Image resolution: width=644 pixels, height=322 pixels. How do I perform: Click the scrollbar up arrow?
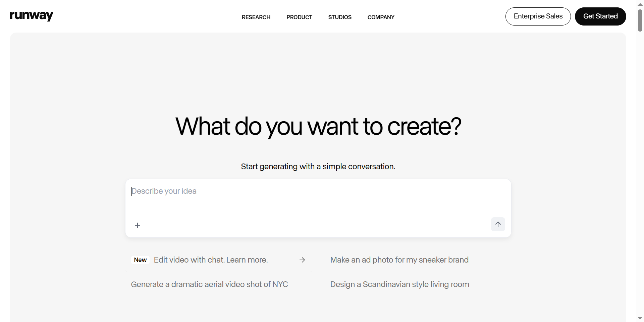pos(640,4)
